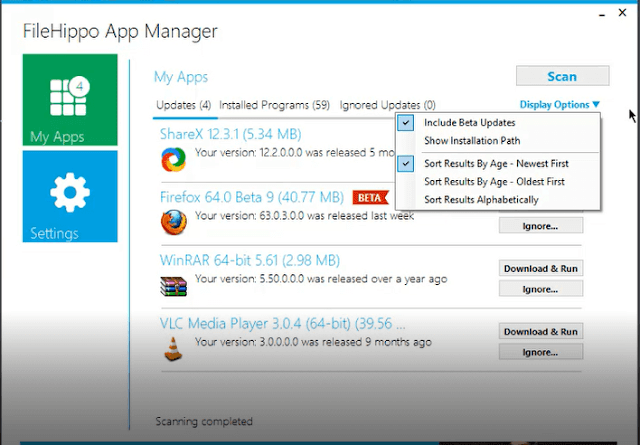The height and width of the screenshot is (445, 640).
Task: Click the VLC cone icon
Action: pos(173,349)
